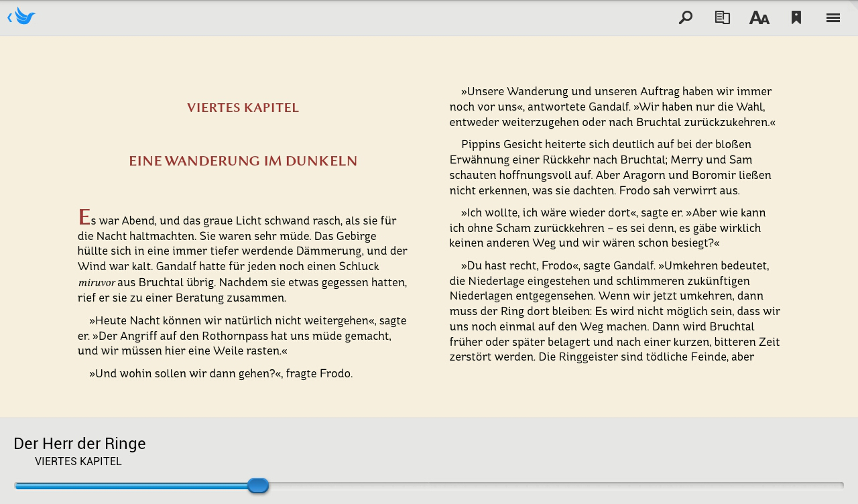Click the line starting '»Heute Nacht können wir'
858x504 pixels.
click(x=247, y=321)
